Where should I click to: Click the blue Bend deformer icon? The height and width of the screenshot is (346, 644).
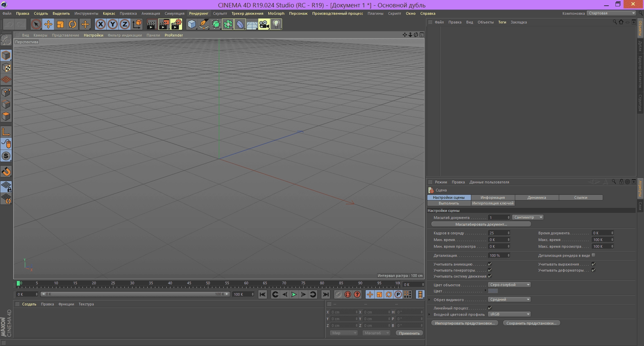coord(240,24)
